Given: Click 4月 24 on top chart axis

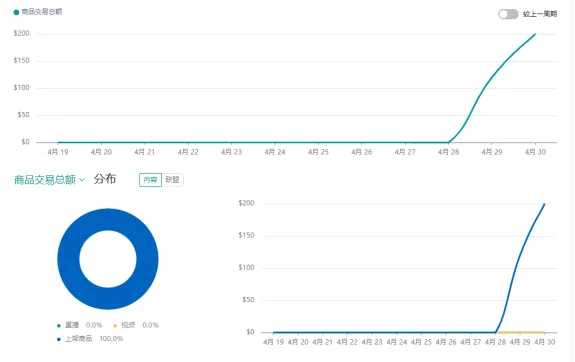Looking at the screenshot, I should (275, 152).
